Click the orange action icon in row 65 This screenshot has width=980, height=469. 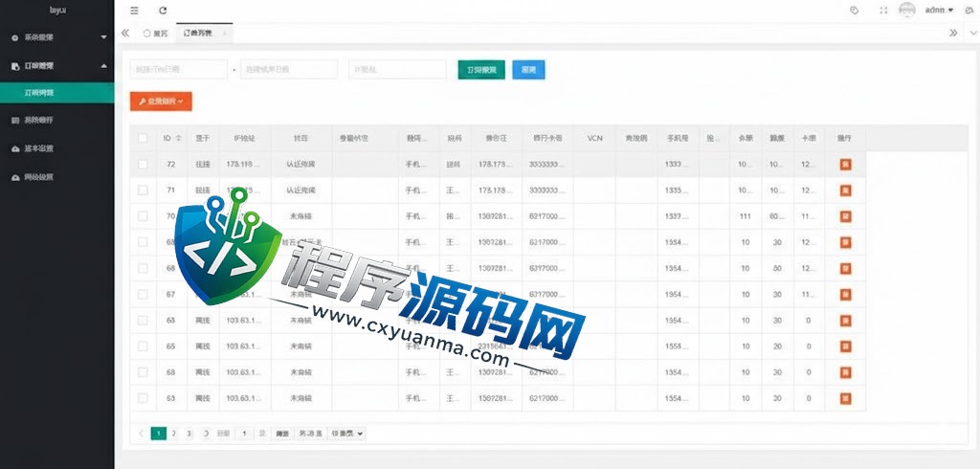(x=846, y=346)
